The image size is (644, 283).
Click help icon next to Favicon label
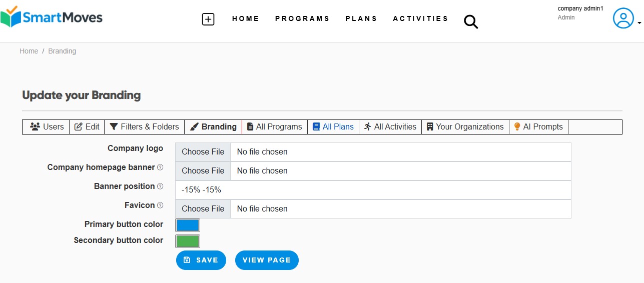(160, 205)
